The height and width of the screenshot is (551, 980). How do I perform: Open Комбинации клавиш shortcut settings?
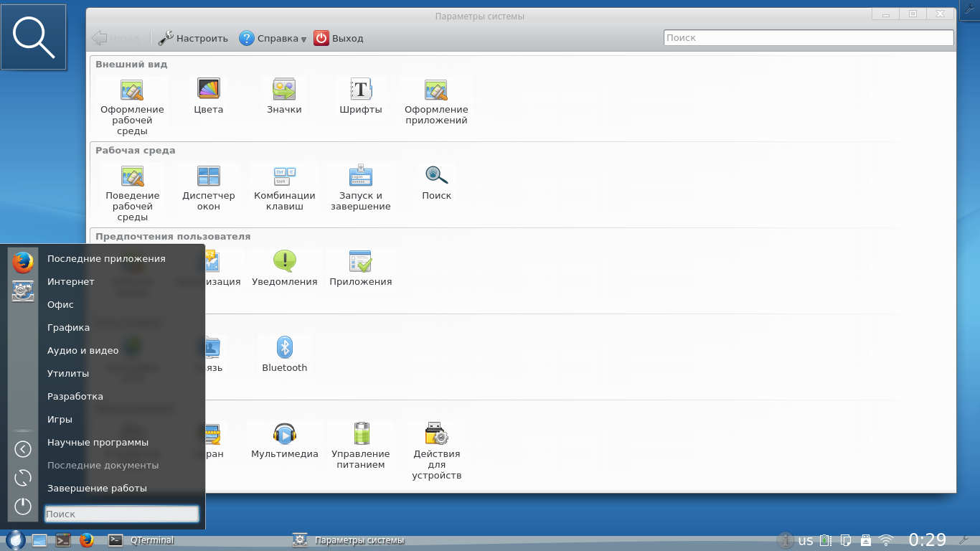pos(285,187)
